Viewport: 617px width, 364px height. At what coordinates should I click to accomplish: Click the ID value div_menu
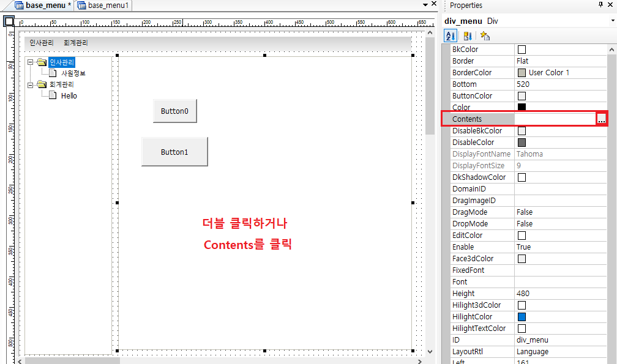tap(533, 340)
